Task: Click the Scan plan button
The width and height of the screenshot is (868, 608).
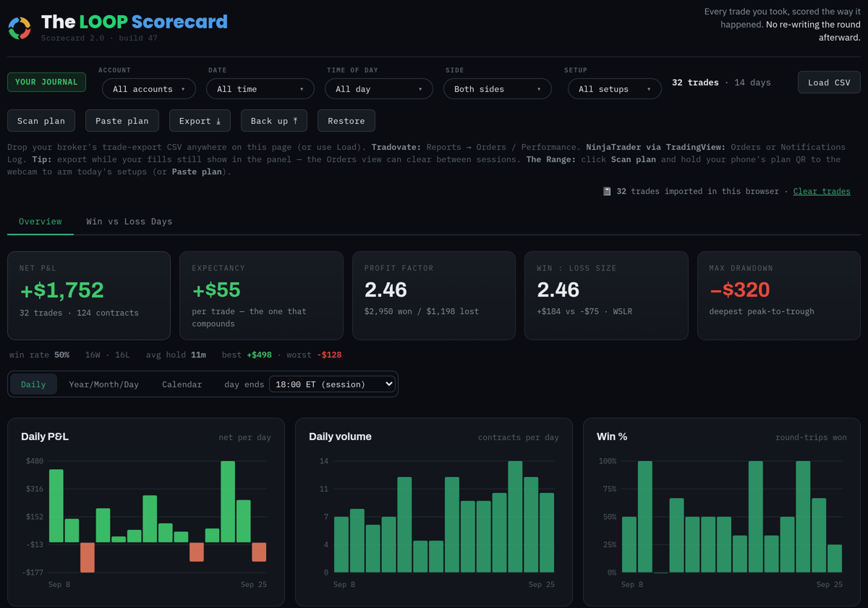Action: coord(41,121)
